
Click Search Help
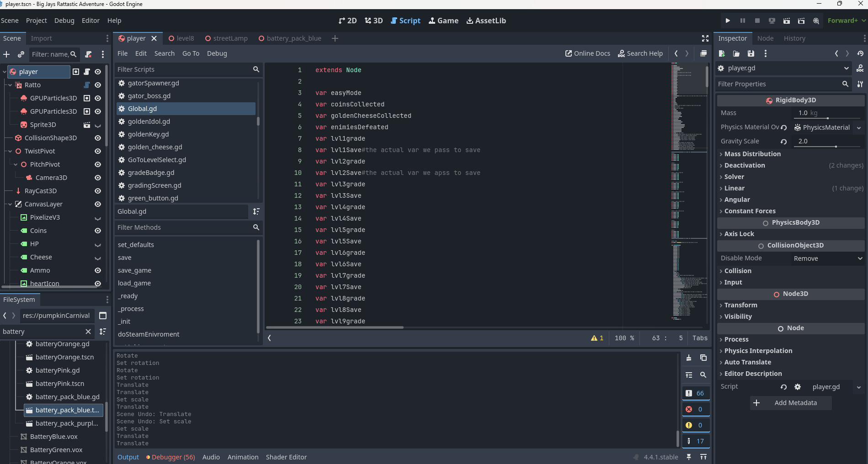click(x=640, y=53)
